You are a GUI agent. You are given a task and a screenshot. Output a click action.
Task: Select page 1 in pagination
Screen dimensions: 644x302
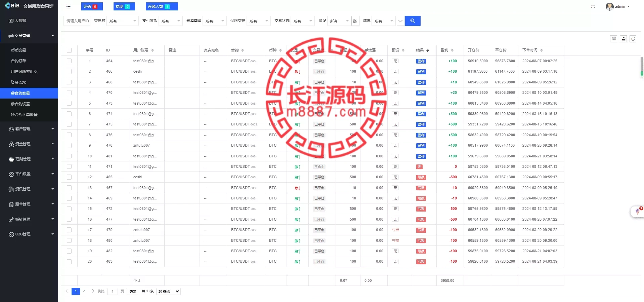pyautogui.click(x=76, y=291)
